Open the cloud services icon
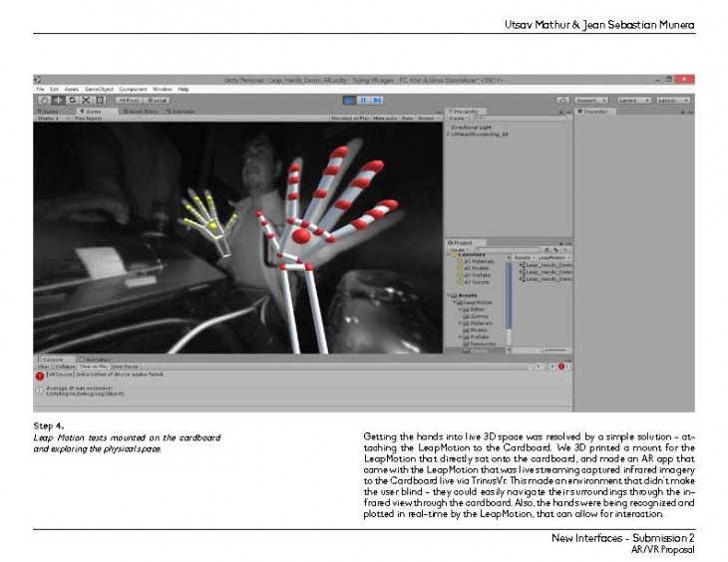 (x=562, y=101)
